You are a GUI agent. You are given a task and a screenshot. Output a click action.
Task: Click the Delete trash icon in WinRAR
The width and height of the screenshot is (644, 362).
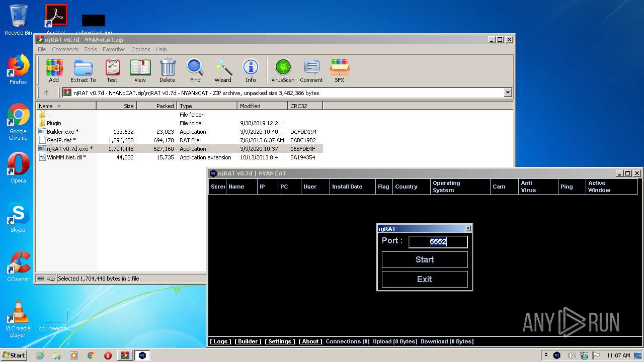168,70
